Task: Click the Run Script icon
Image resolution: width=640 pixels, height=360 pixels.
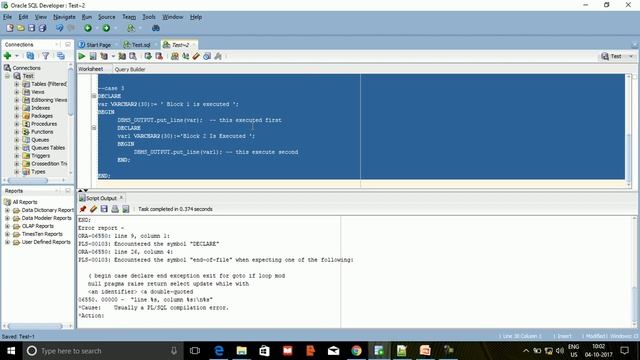Action: click(x=93, y=56)
